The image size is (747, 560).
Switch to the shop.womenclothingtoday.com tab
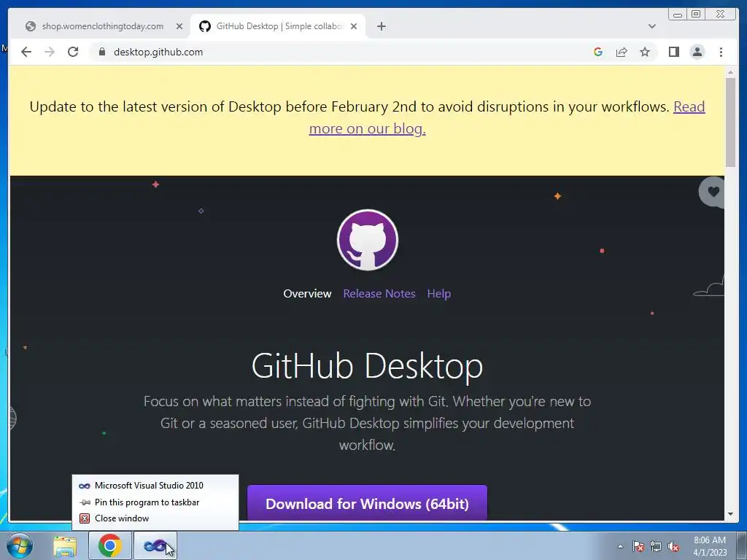101,26
